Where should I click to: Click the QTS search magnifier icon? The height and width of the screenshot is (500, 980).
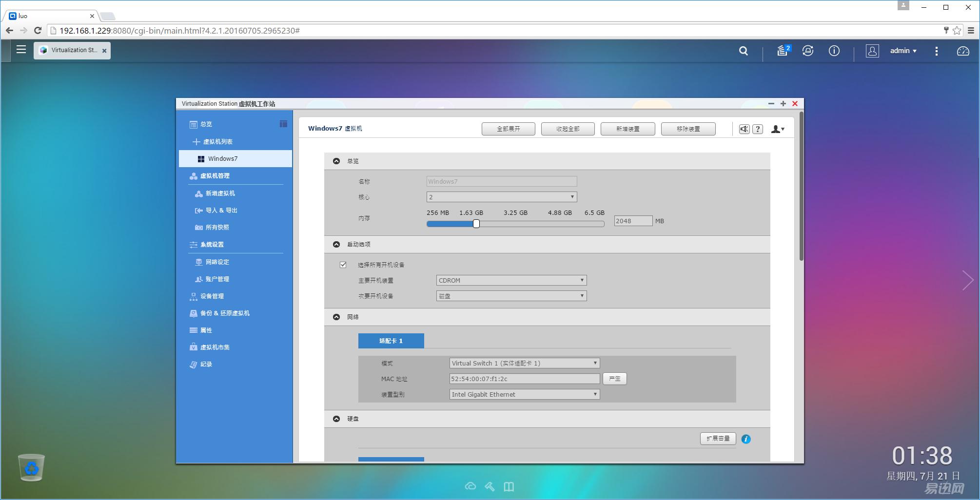(743, 51)
